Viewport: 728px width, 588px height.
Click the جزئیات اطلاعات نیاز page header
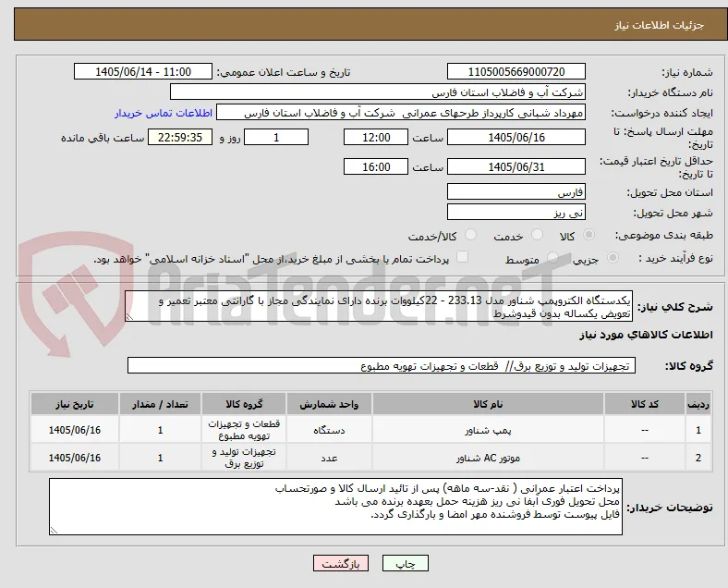(x=659, y=25)
